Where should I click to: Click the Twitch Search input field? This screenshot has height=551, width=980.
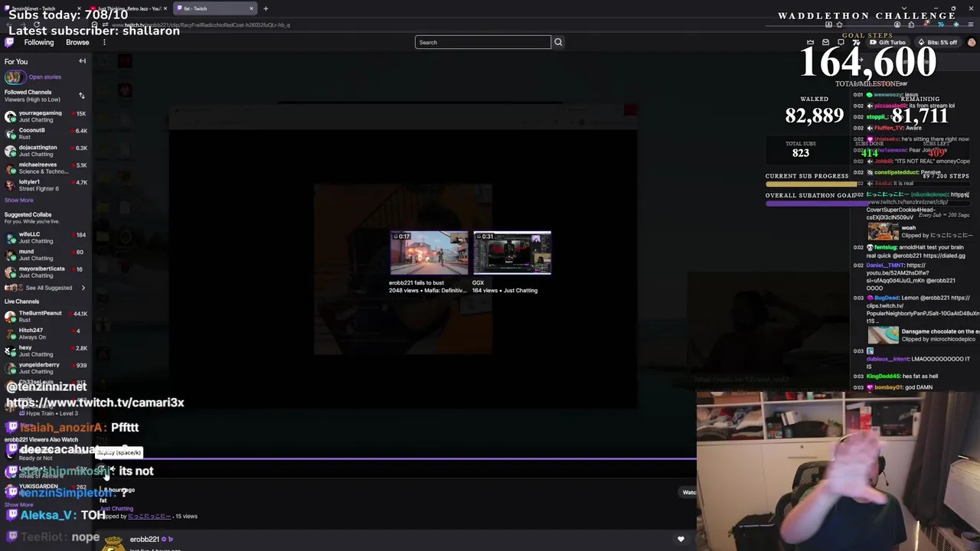pos(482,42)
